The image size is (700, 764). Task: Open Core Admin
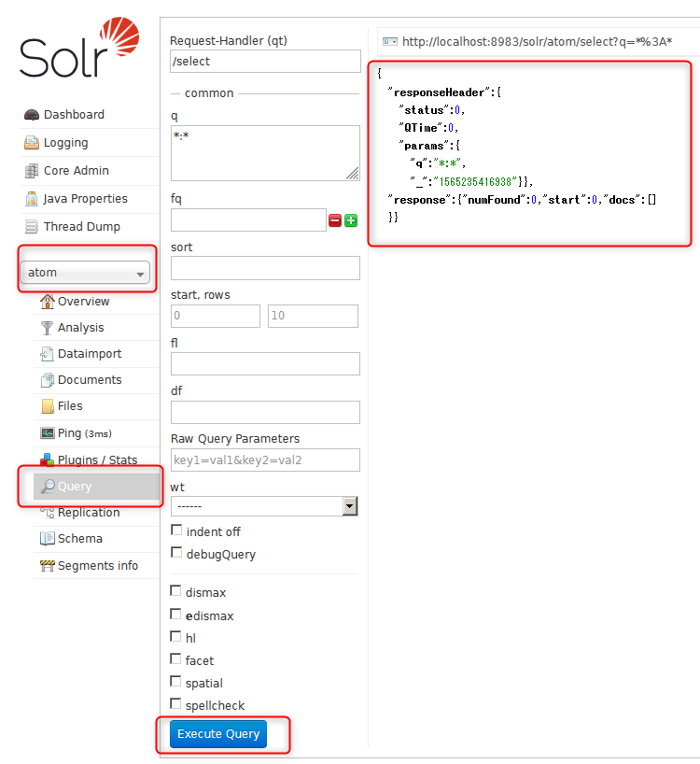[77, 171]
